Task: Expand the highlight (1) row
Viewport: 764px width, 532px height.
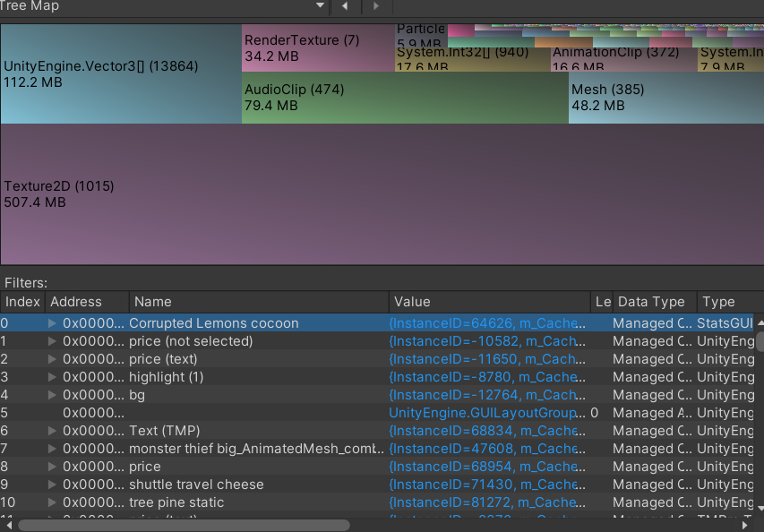Action: [x=52, y=377]
